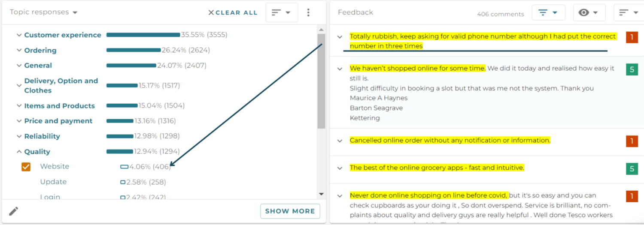The height and width of the screenshot is (225, 644).
Task: Open the filter icon dropdown in Feedback
Action: 548,13
